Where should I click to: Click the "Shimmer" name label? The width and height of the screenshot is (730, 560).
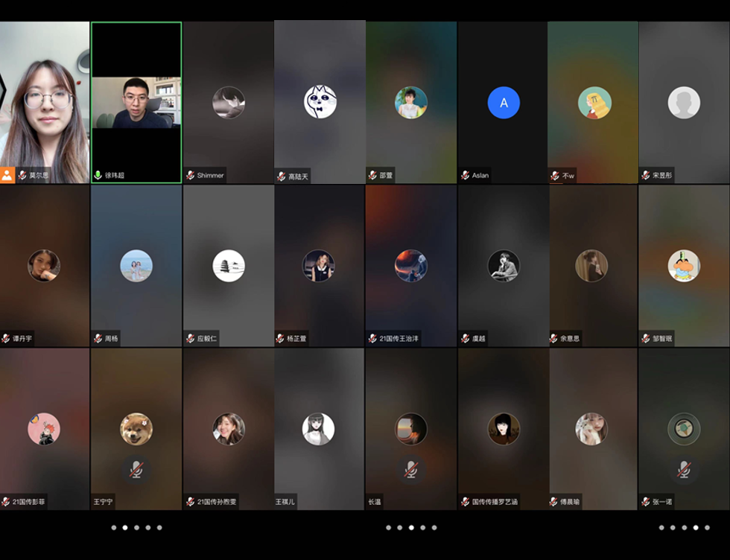click(210, 176)
